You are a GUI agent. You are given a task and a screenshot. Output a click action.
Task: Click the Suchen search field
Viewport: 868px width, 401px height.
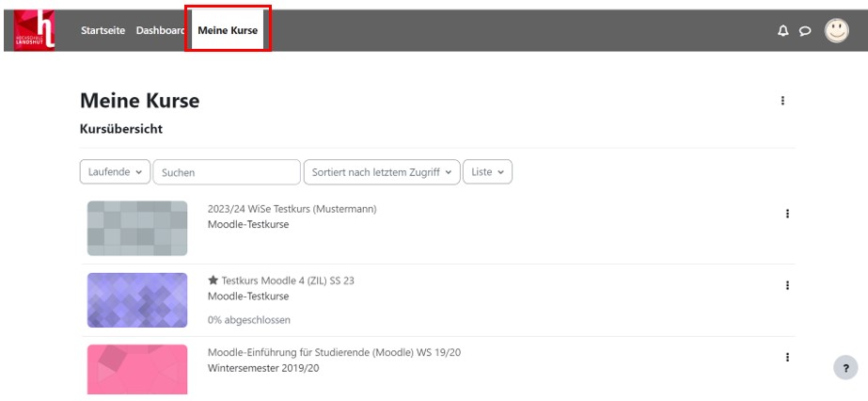(226, 172)
